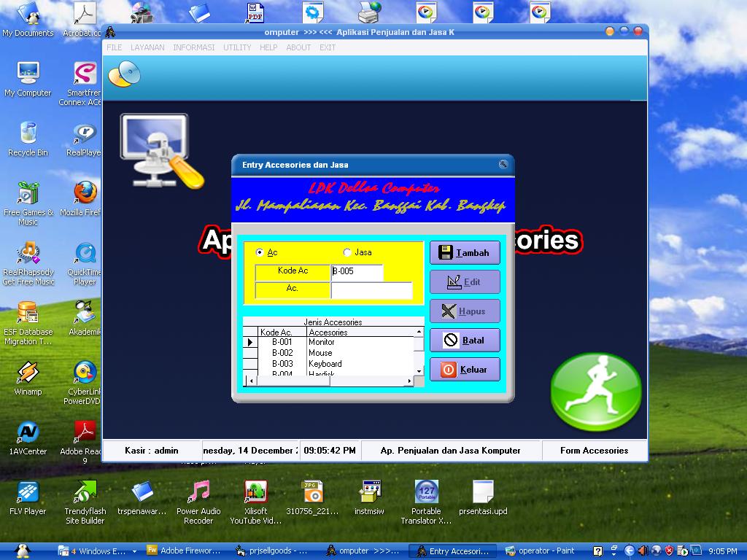Open the Winamp desktop icon
This screenshot has width=747, height=560.
28,378
